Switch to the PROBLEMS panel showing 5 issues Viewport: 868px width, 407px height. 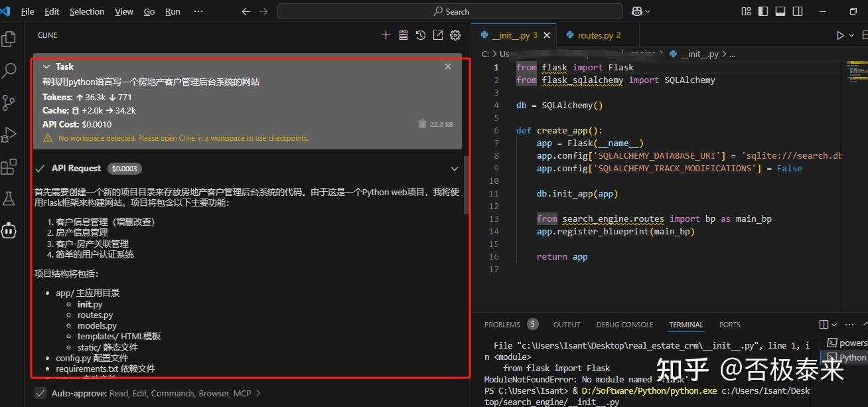coord(502,324)
